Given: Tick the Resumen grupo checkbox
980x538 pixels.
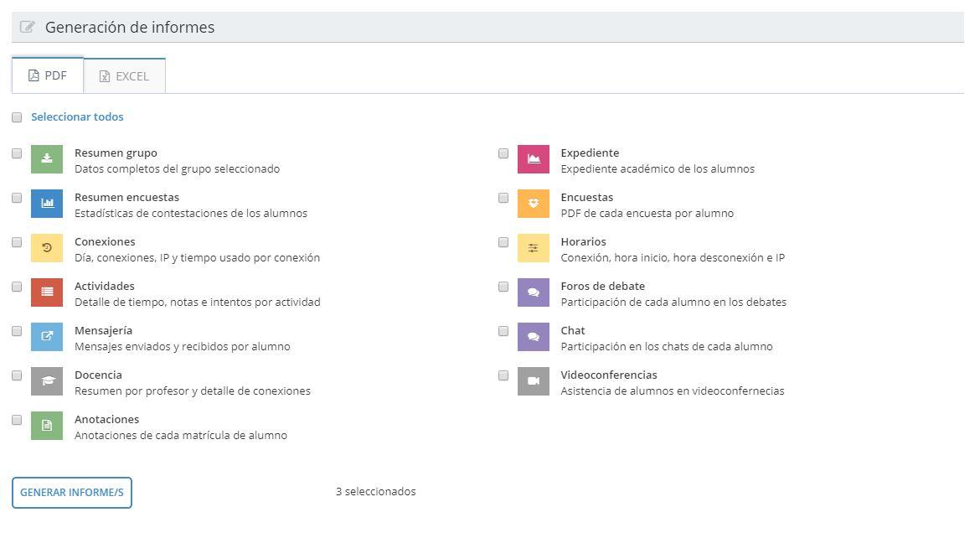Looking at the screenshot, I should (x=17, y=153).
